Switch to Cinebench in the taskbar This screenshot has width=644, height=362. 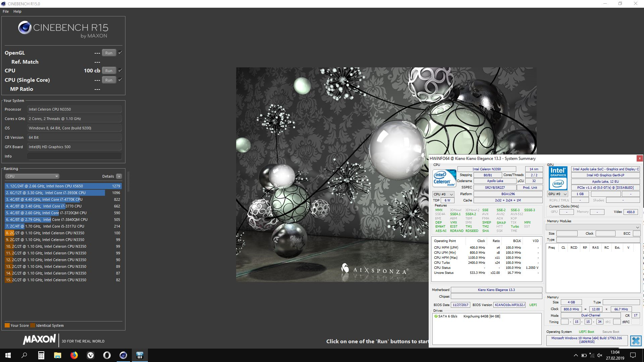click(x=123, y=355)
